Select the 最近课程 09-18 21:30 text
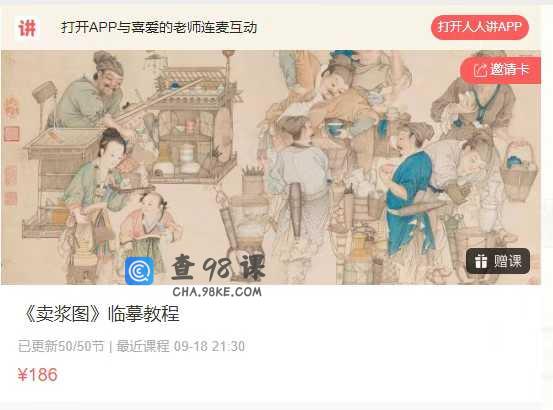 tap(181, 346)
